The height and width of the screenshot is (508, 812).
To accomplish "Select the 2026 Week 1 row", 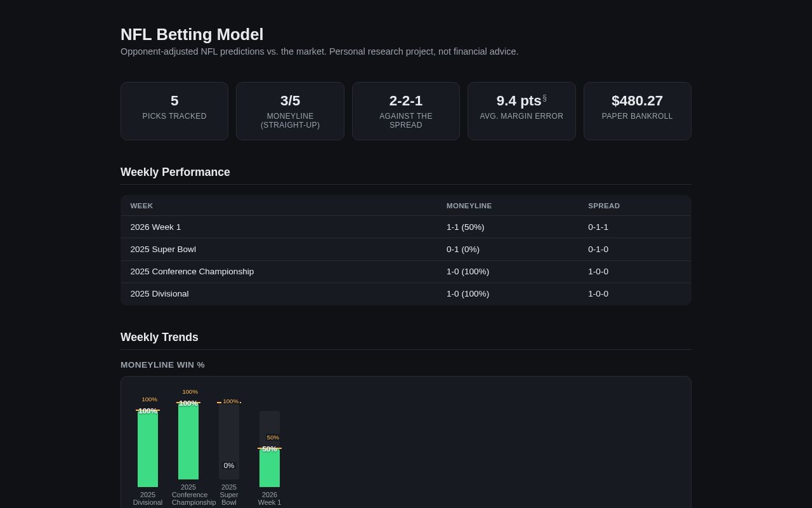I will [406, 227].
